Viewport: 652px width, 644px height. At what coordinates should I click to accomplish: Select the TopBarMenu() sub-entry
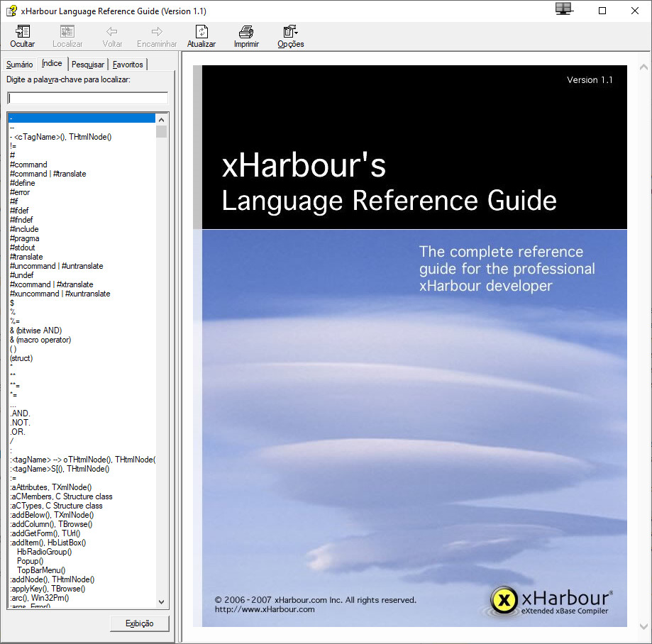(41, 570)
